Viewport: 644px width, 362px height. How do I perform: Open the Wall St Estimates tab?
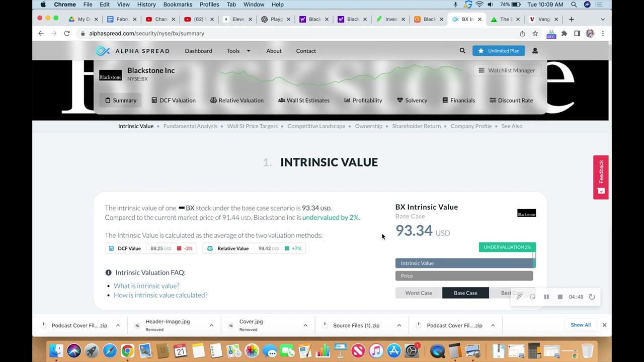[304, 101]
